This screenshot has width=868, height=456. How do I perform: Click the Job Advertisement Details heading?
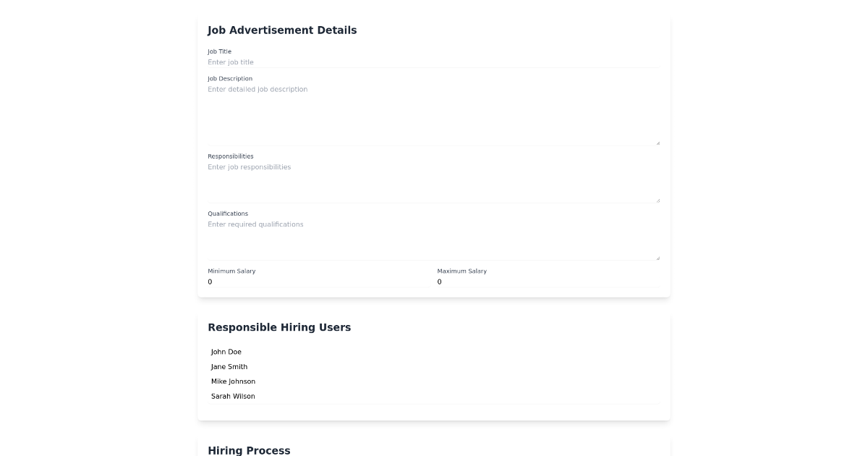tap(282, 30)
